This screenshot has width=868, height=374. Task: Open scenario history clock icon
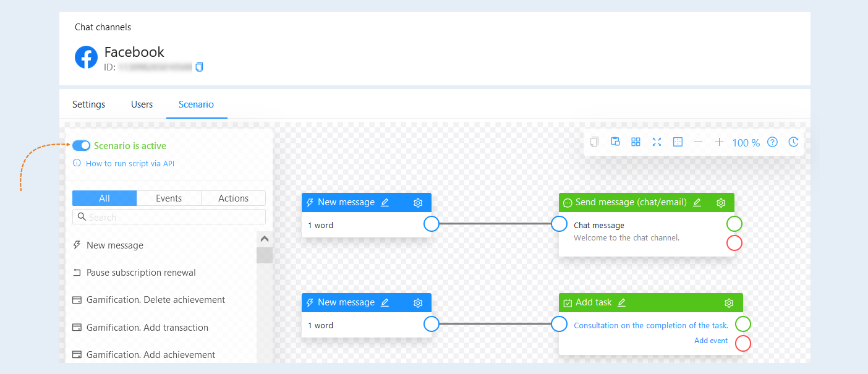coord(793,142)
